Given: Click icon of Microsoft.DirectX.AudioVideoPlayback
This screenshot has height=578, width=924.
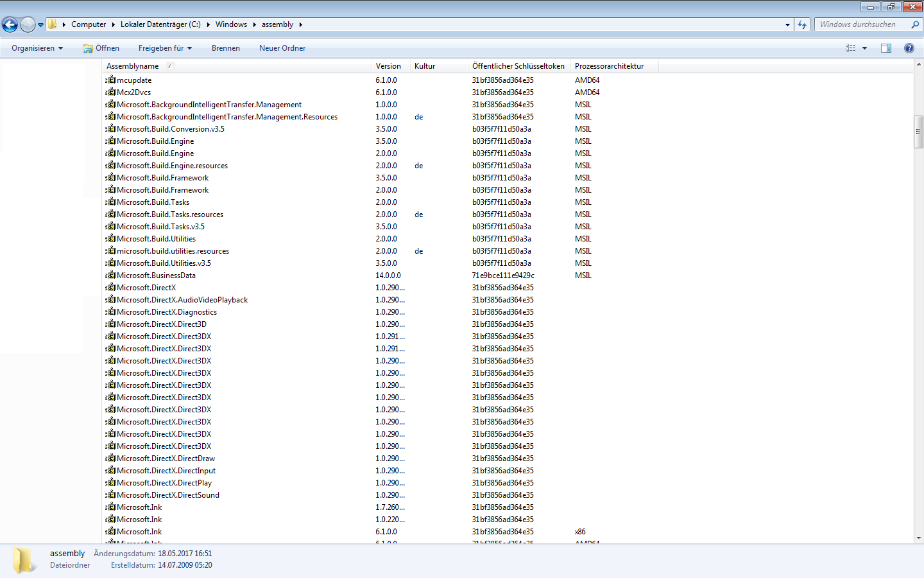Looking at the screenshot, I should click(x=110, y=300).
